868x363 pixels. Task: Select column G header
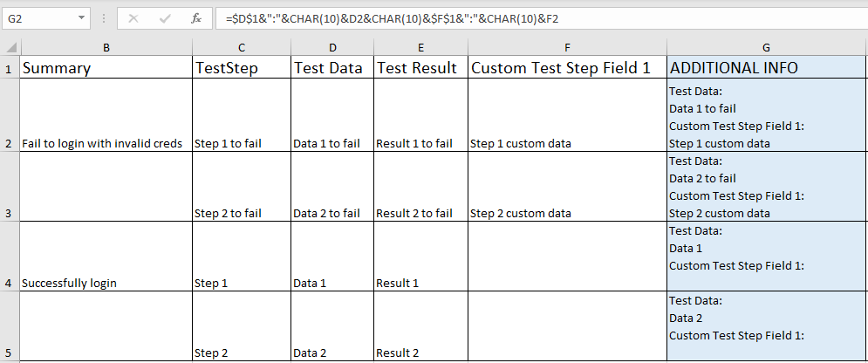[x=766, y=46]
